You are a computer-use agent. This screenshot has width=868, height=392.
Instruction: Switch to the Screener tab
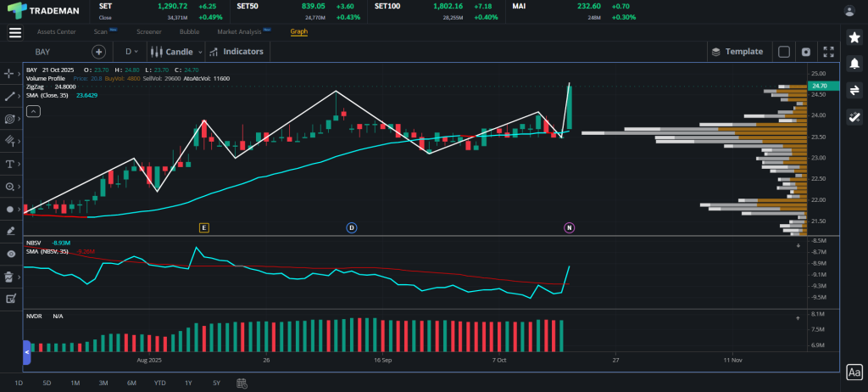point(148,31)
